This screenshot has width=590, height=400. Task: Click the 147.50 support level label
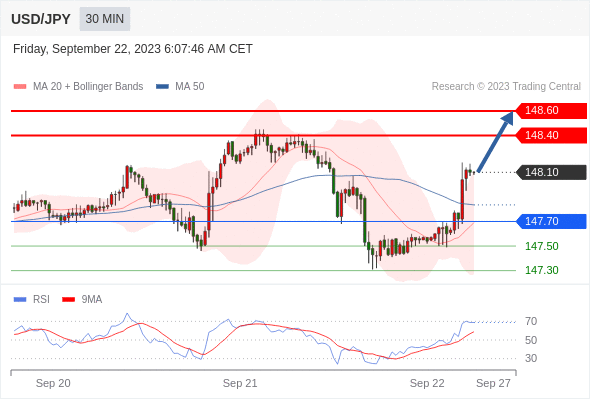541,246
